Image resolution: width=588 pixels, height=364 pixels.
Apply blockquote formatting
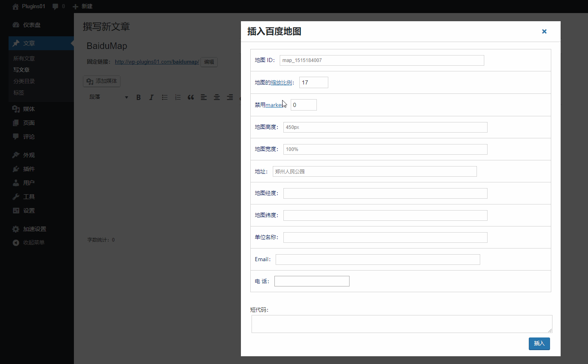(191, 97)
